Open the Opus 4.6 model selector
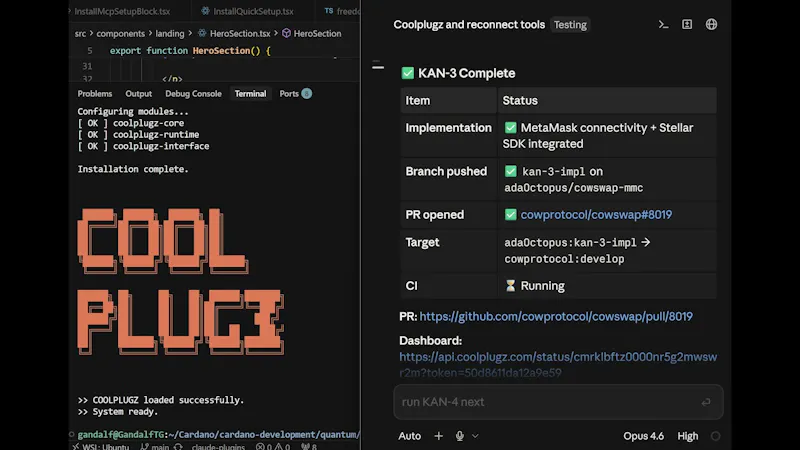800x450 pixels. coord(643,436)
